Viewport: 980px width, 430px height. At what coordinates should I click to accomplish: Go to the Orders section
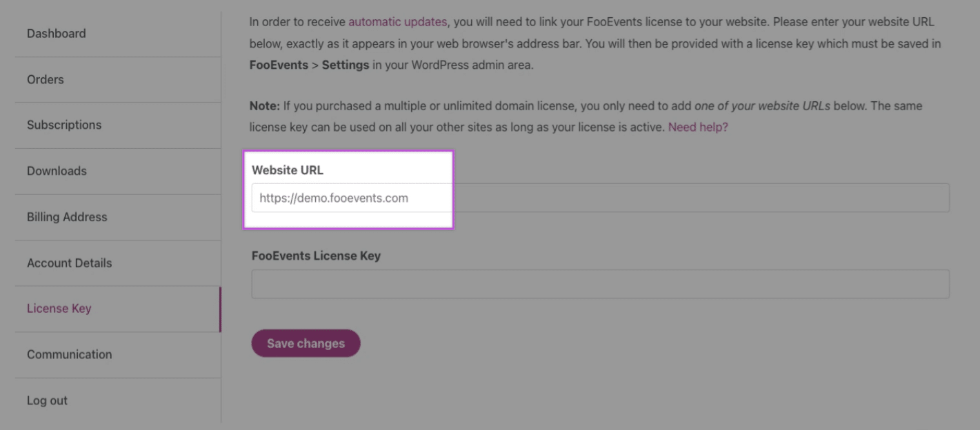[46, 79]
